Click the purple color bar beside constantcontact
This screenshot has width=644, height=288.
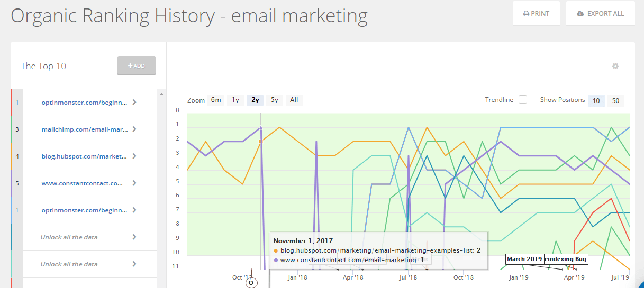[x=12, y=183]
